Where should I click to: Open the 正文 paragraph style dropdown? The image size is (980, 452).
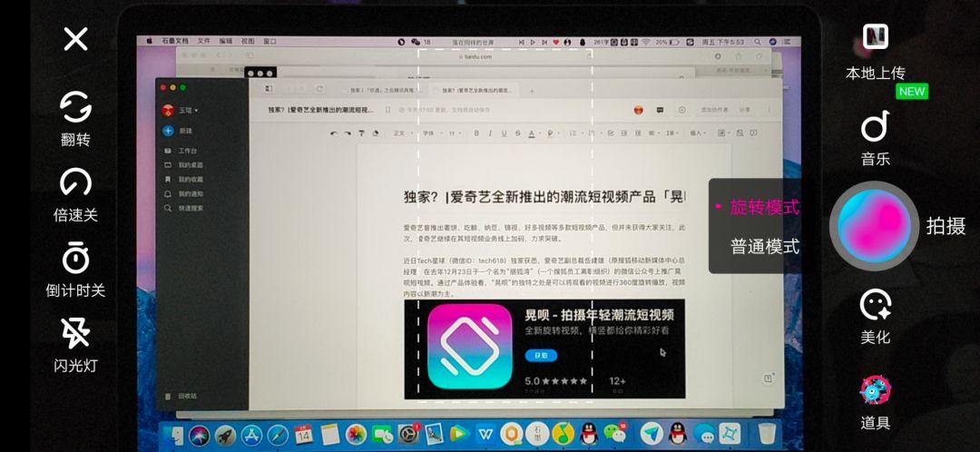[402, 133]
